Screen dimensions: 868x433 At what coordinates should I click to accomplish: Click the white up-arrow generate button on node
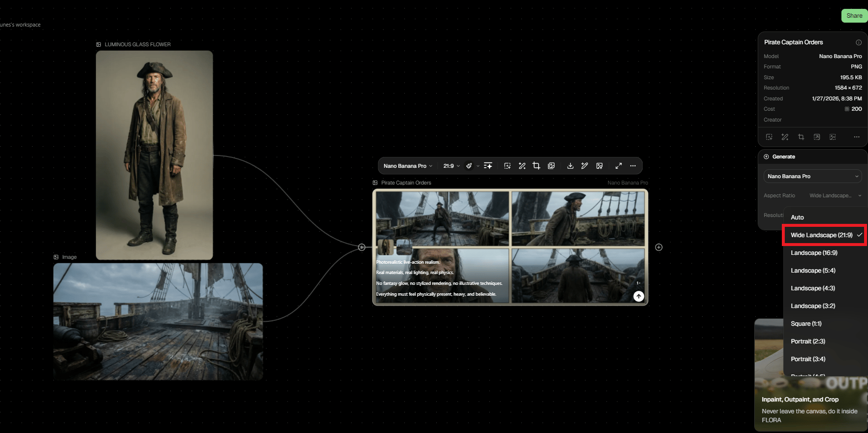tap(639, 296)
